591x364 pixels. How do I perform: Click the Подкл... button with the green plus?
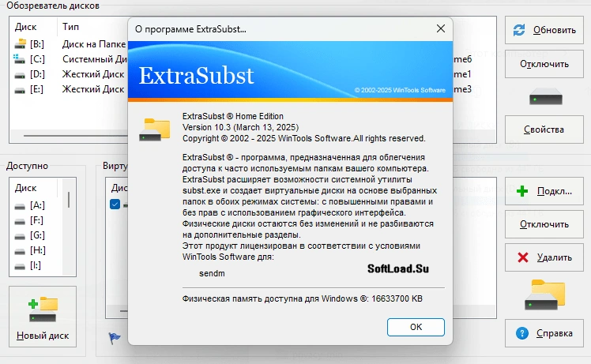pyautogui.click(x=544, y=191)
